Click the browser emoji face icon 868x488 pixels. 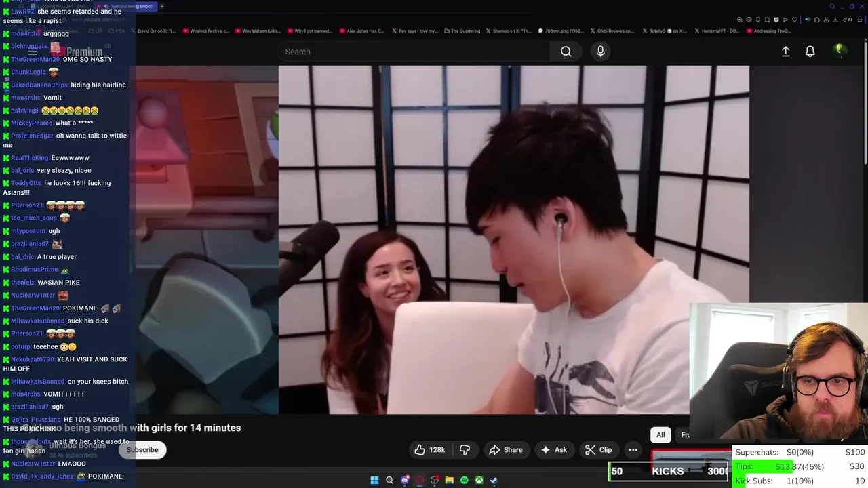749,20
